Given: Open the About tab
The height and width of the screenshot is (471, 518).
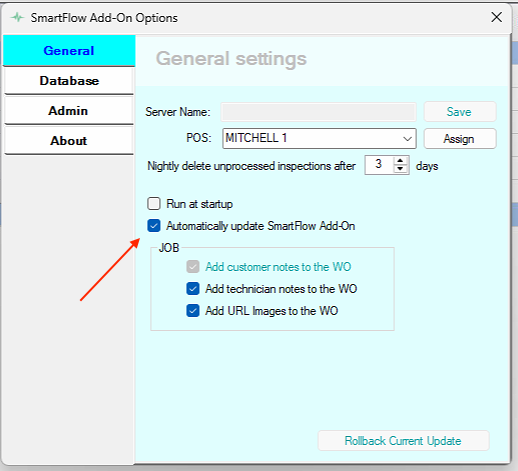Looking at the screenshot, I should click(x=69, y=141).
